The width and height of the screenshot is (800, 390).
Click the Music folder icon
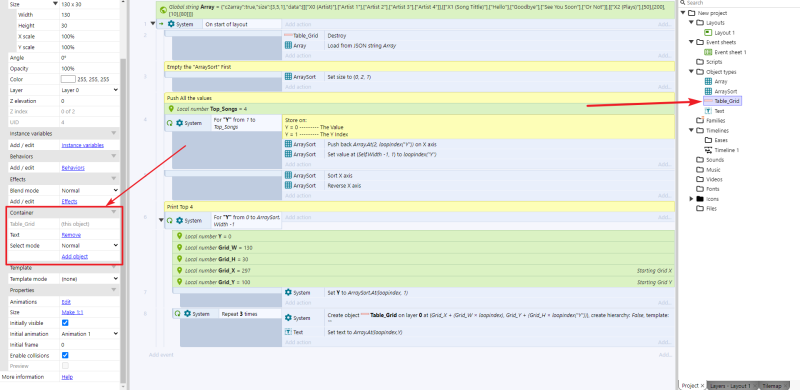point(700,169)
